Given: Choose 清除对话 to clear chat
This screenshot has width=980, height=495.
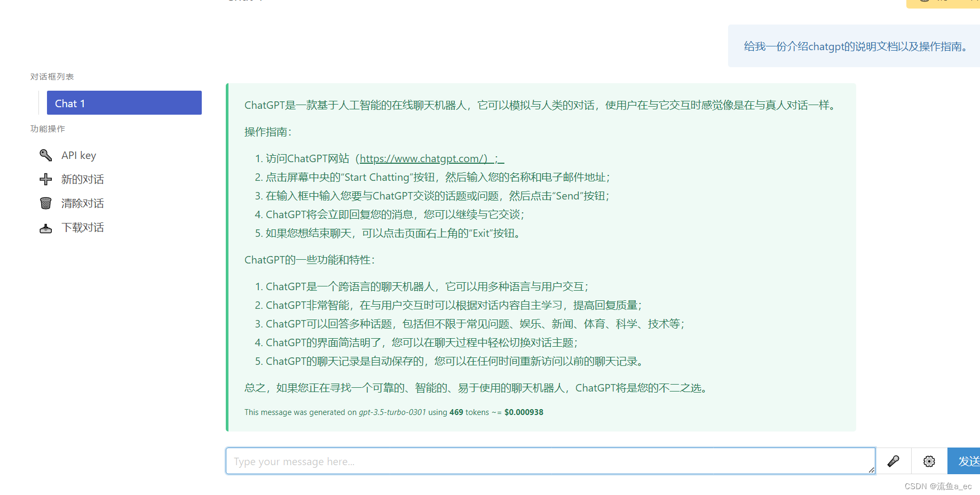Looking at the screenshot, I should click(83, 203).
